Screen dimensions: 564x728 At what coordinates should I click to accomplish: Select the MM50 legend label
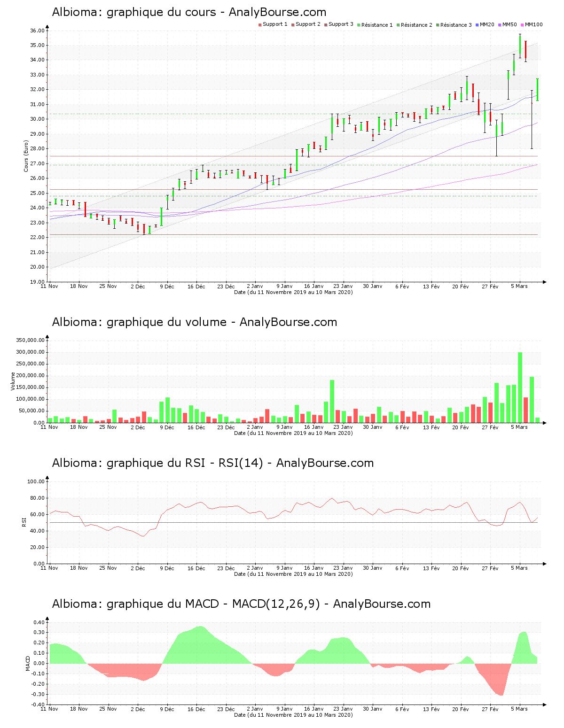[x=509, y=24]
